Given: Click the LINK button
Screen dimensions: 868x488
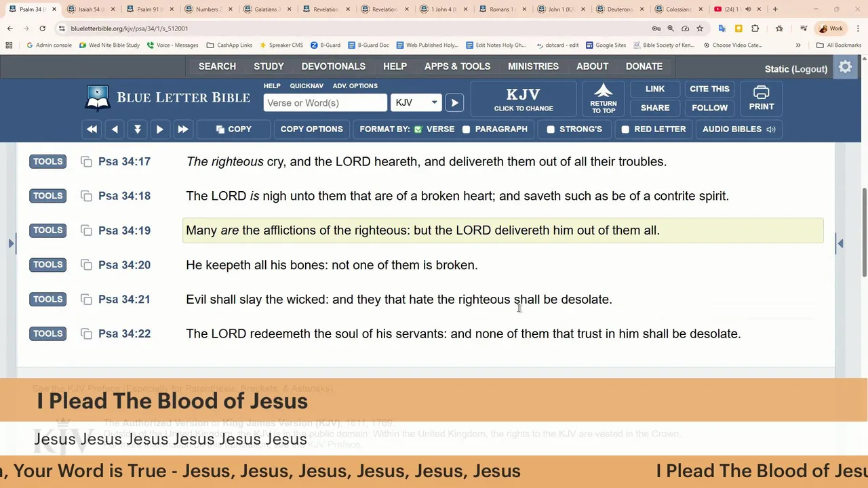Looking at the screenshot, I should click(x=655, y=89).
